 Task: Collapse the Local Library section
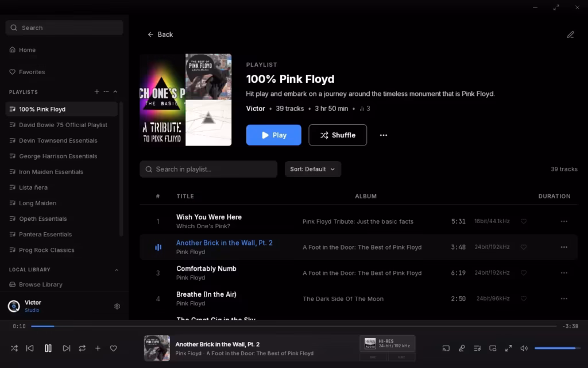point(117,270)
